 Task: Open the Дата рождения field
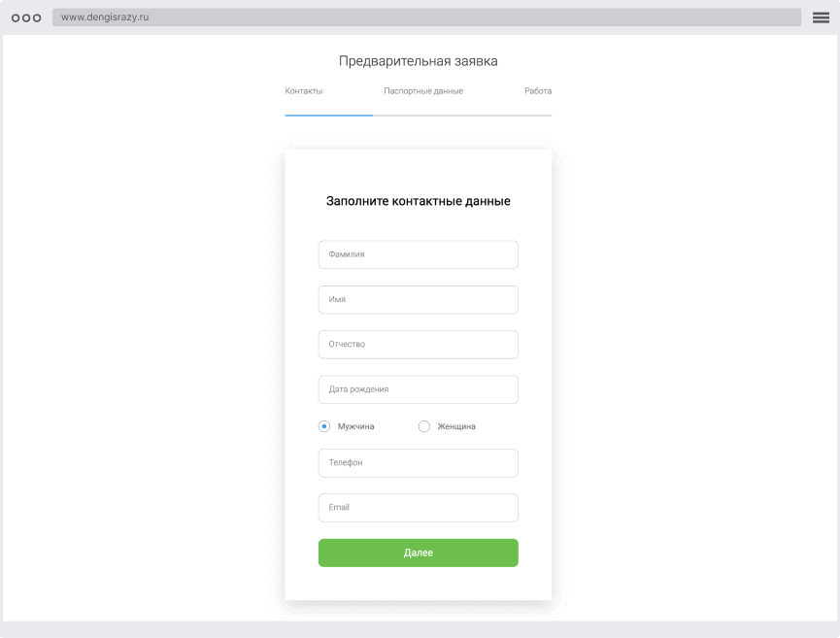(418, 389)
